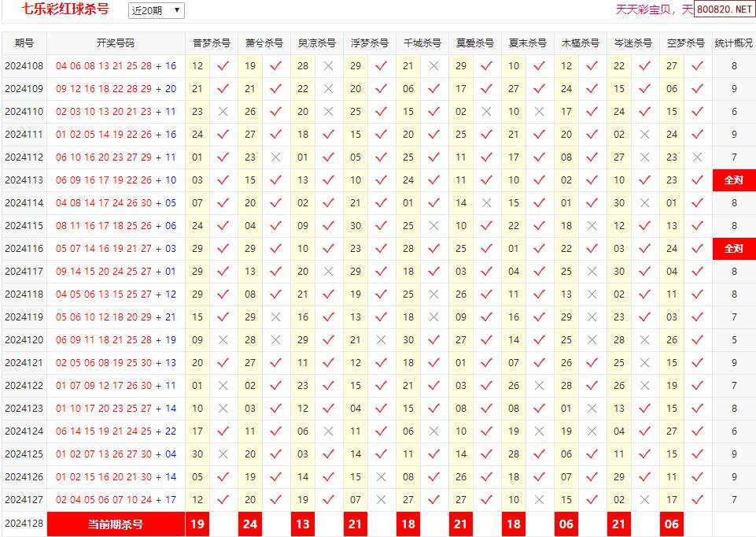Click 木槿杀号 X mark in row 2024118

[592, 294]
